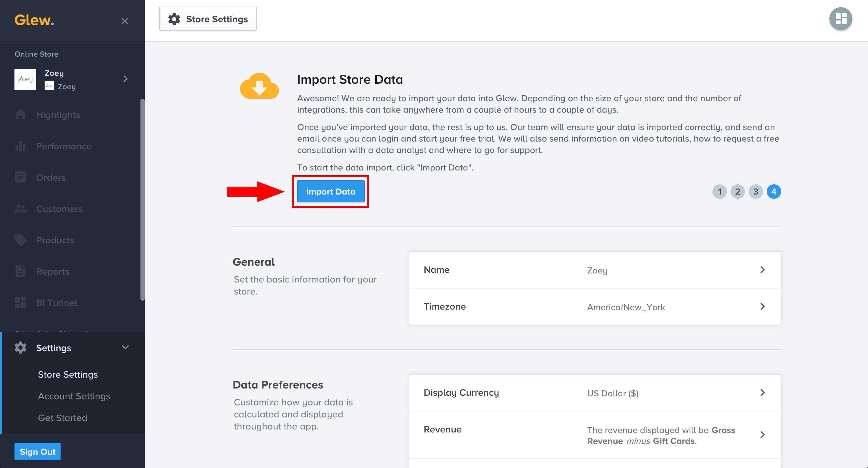Select Get Started in the Settings submenu
The image size is (868, 468).
tap(62, 418)
